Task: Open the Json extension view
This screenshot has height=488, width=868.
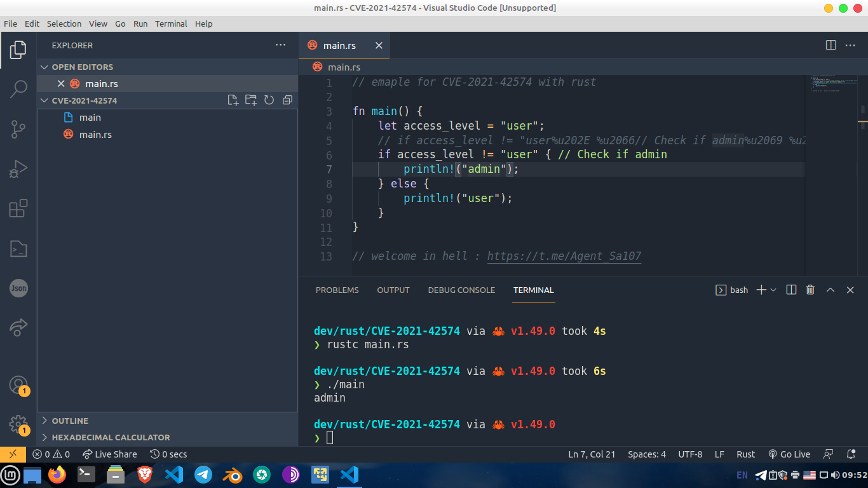Action: pyautogui.click(x=18, y=288)
